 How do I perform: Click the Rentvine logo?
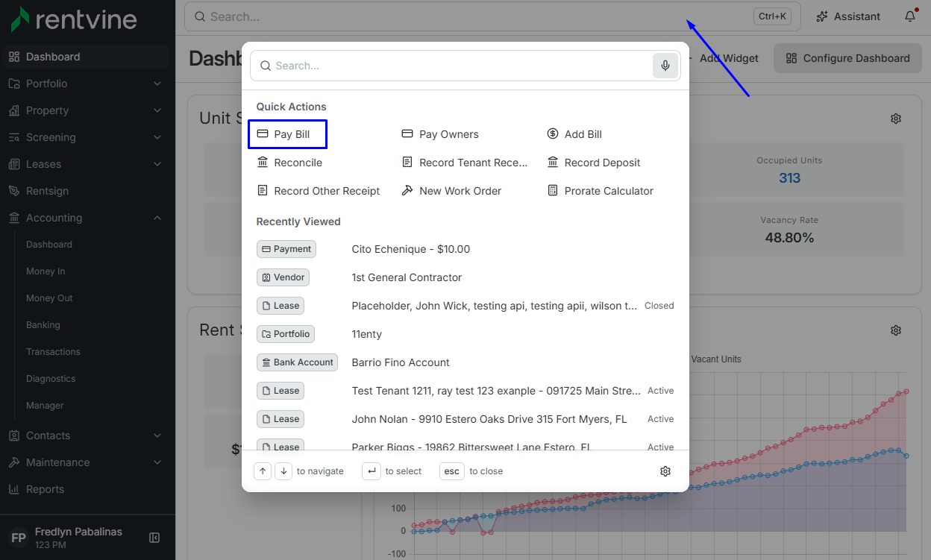tap(74, 19)
